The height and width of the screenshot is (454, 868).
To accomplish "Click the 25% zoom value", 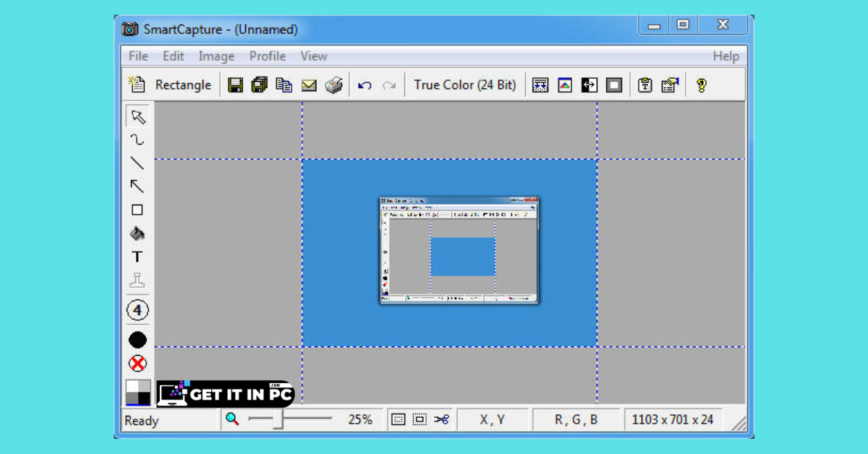I will pyautogui.click(x=360, y=419).
